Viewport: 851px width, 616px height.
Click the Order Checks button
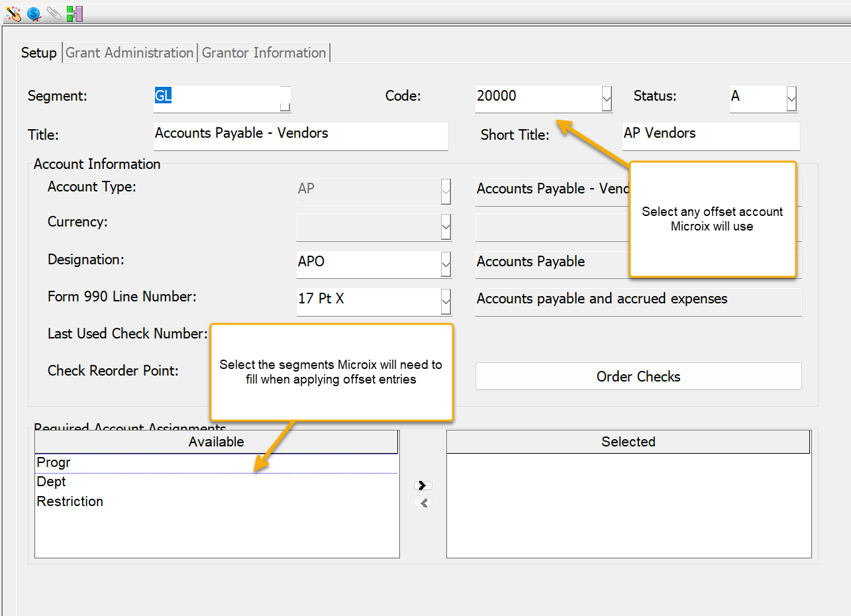tap(638, 376)
